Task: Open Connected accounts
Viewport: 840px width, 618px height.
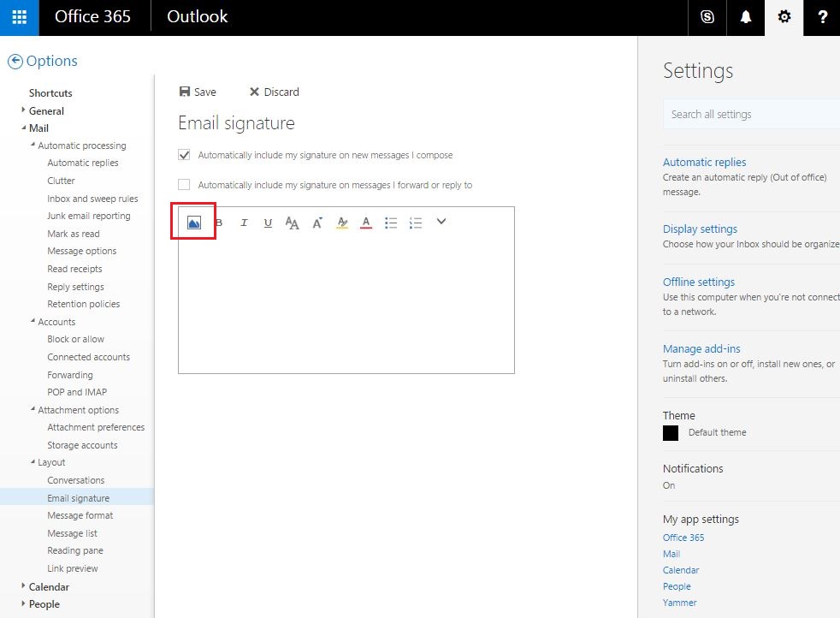Action: pos(88,357)
